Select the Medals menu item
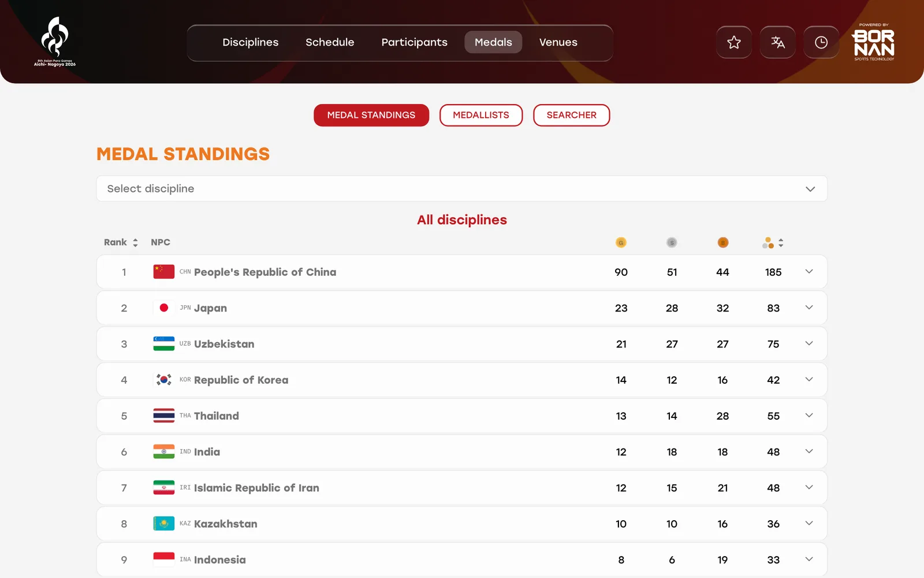The image size is (924, 578). click(493, 42)
